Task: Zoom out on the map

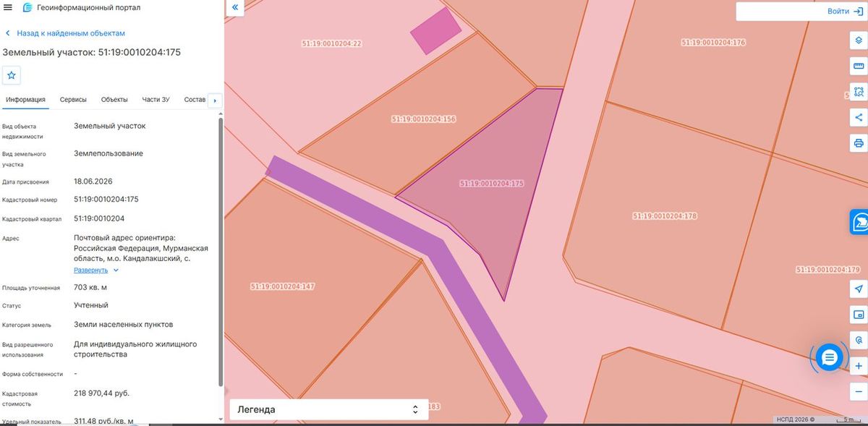Action: (x=859, y=391)
